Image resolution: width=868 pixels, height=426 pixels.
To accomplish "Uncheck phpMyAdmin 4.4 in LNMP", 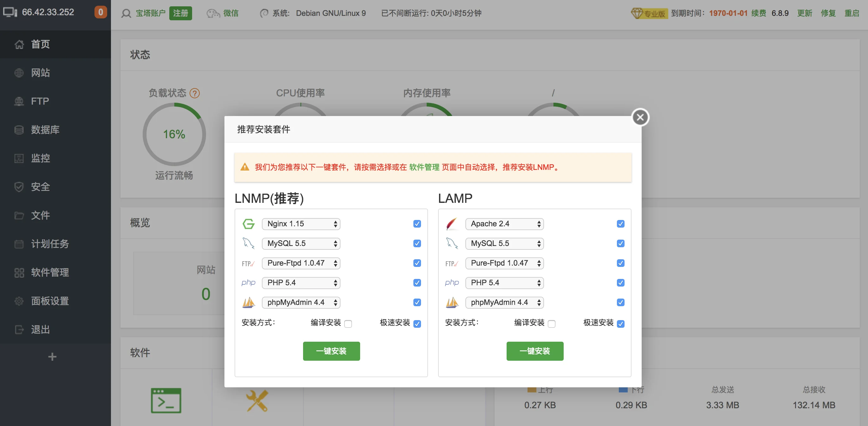I will click(x=417, y=302).
